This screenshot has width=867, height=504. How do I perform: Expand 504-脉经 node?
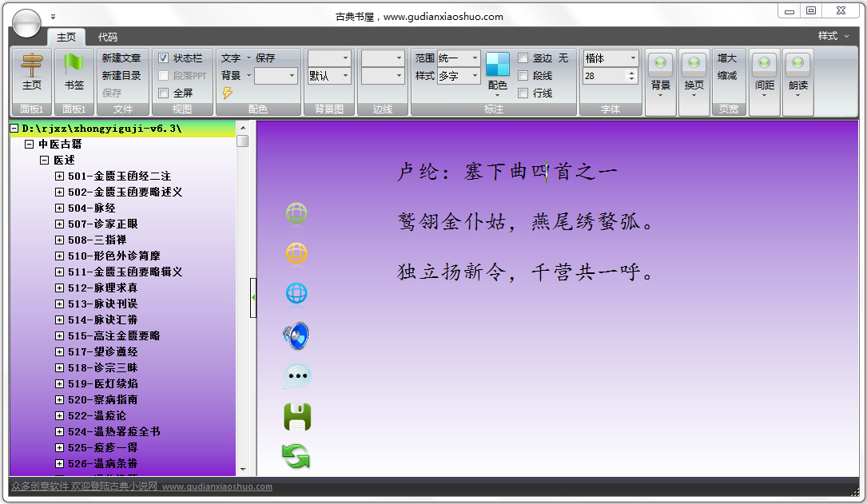(x=59, y=208)
